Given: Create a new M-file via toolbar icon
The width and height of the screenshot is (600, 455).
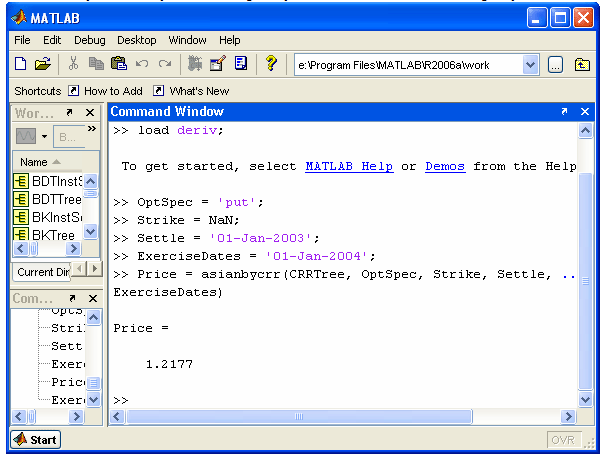Looking at the screenshot, I should [21, 64].
